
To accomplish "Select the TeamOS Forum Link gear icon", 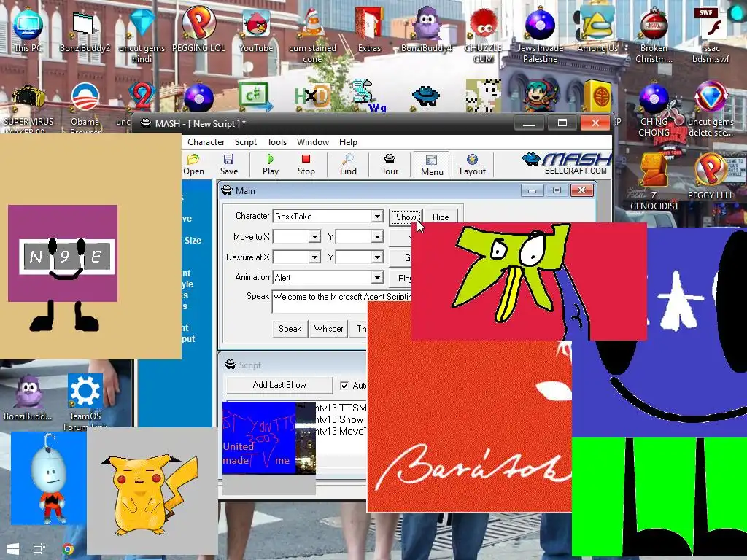I will tap(85, 401).
